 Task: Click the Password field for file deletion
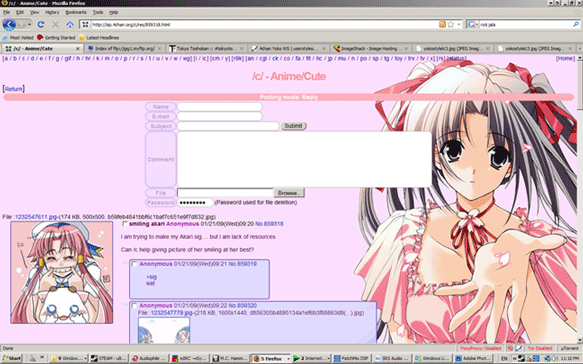(x=195, y=203)
